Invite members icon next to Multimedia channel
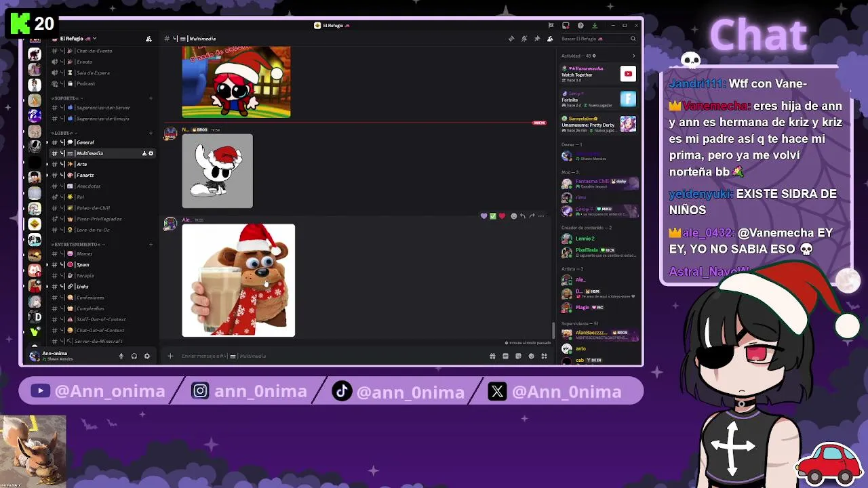 pos(144,153)
